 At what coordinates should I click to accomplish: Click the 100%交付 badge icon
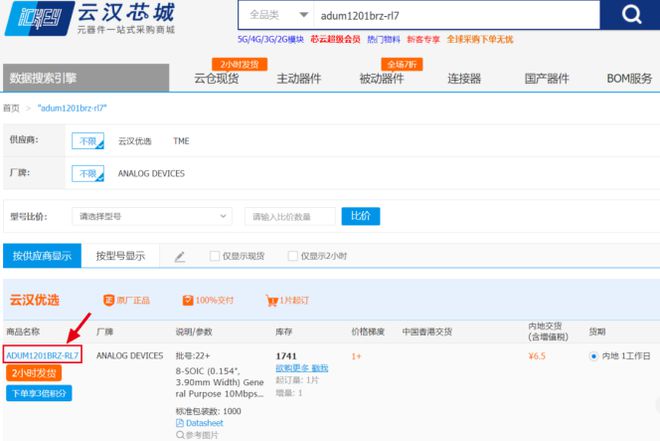pos(188,300)
